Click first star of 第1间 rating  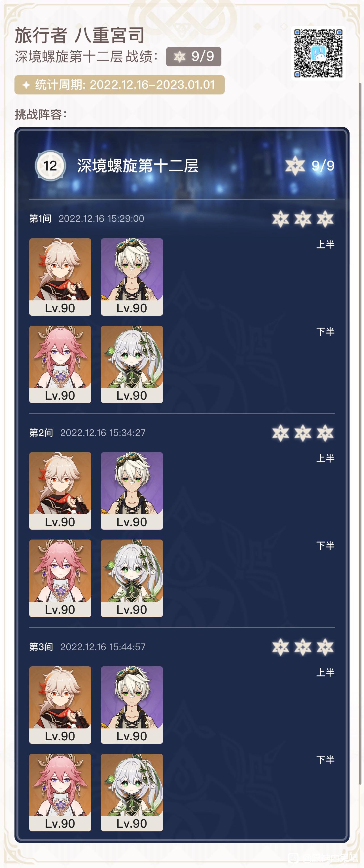click(x=280, y=219)
